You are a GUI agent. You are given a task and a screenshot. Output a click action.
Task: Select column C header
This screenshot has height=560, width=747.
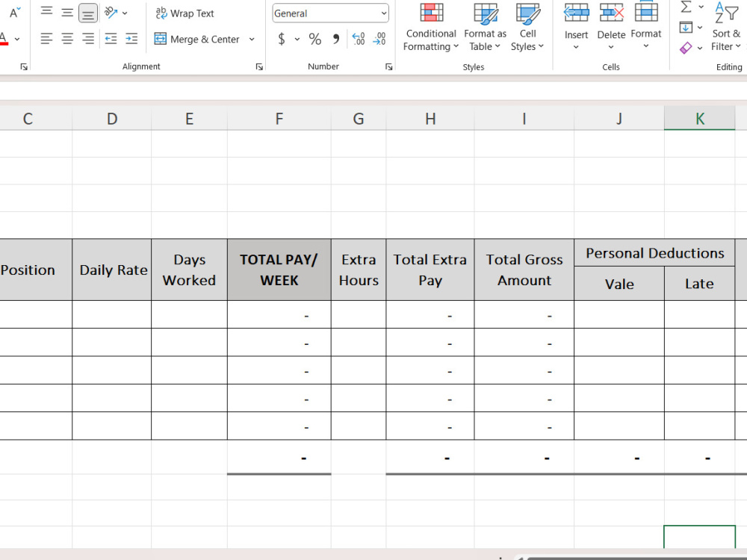(36, 118)
